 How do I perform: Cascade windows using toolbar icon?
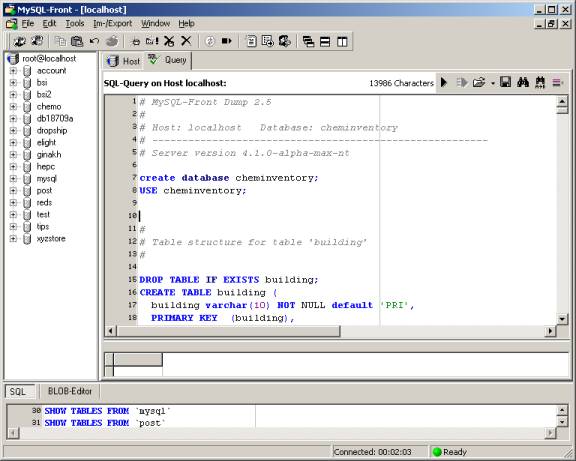click(x=308, y=42)
